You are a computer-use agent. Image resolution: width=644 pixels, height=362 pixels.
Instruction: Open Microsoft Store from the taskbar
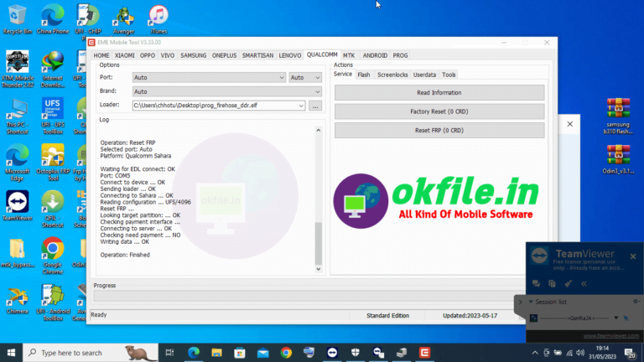(x=240, y=353)
